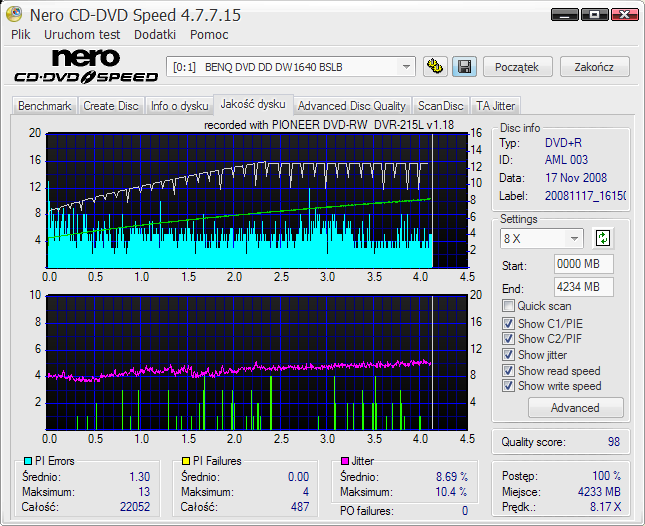This screenshot has width=645, height=526.
Task: Click the recorded with PIONEER chart title
Action: 329,125
